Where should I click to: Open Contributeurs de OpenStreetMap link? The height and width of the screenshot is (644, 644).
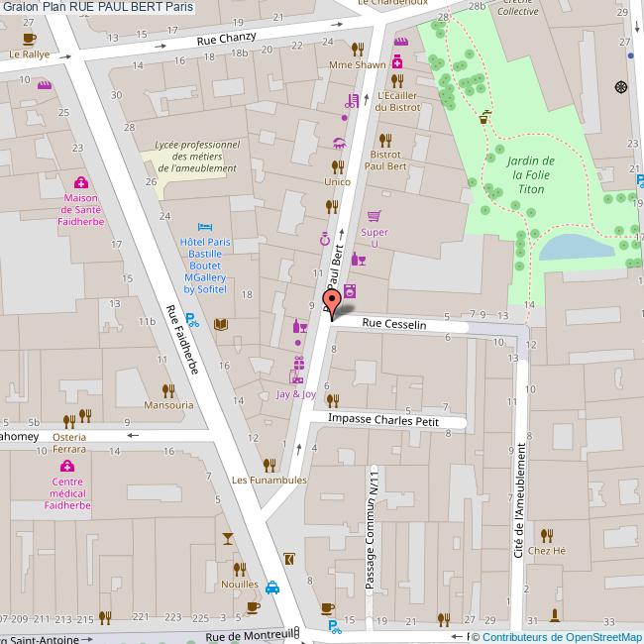coord(563,637)
